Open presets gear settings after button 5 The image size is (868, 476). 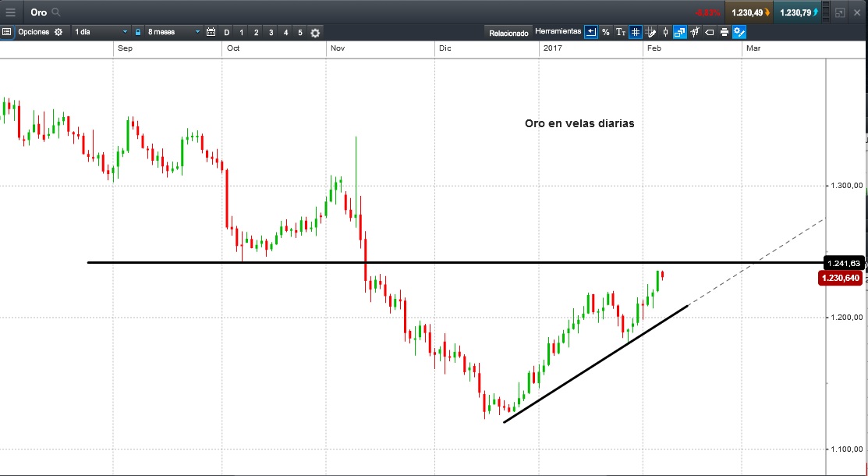[315, 33]
